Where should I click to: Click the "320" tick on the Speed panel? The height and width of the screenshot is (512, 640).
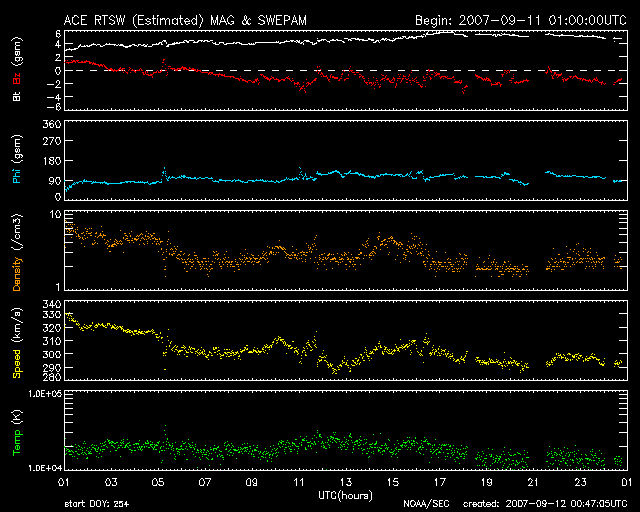pos(52,328)
